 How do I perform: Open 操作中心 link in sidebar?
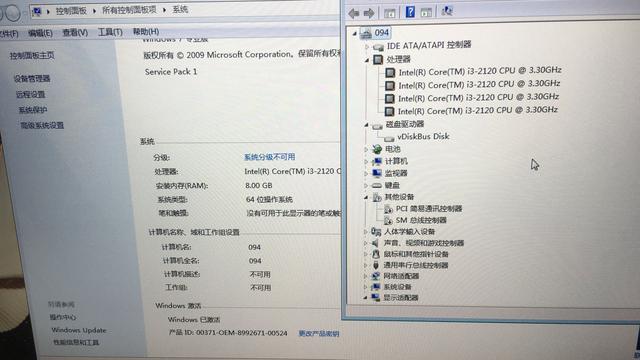click(62, 317)
